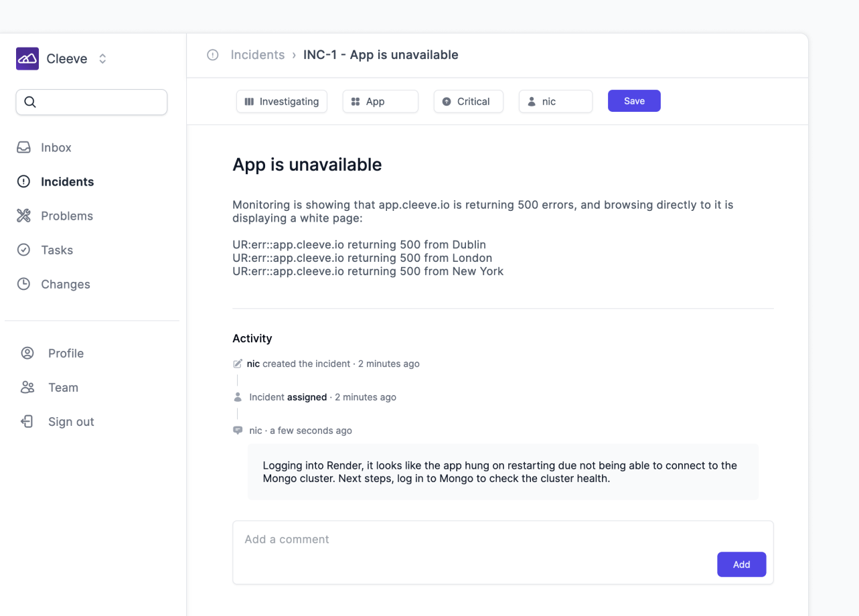Open the Problems tools icon

point(23,216)
